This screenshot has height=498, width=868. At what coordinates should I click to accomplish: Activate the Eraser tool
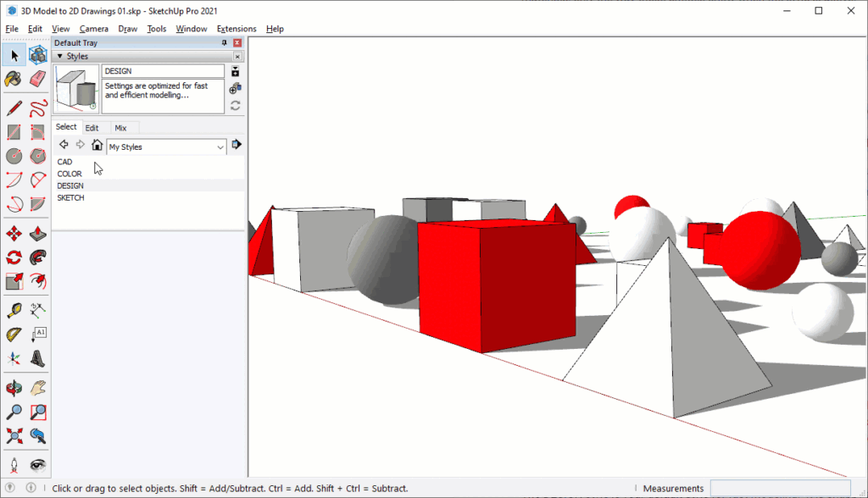(38, 79)
